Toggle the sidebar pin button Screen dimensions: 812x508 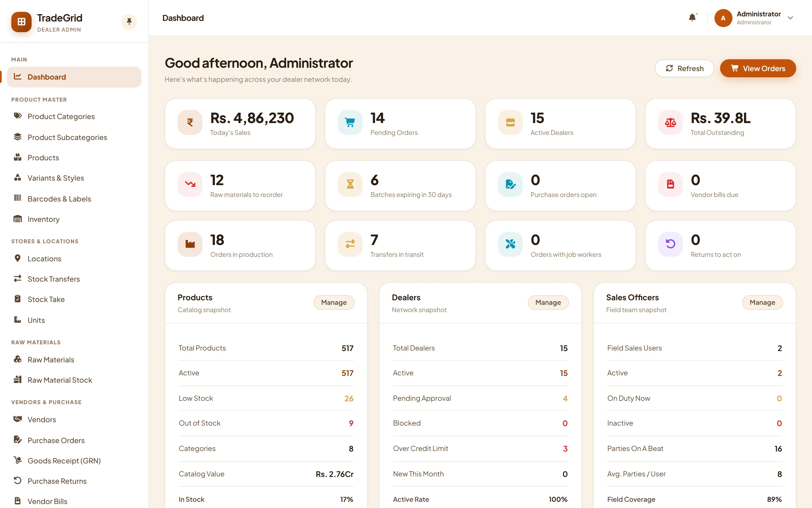coord(129,22)
